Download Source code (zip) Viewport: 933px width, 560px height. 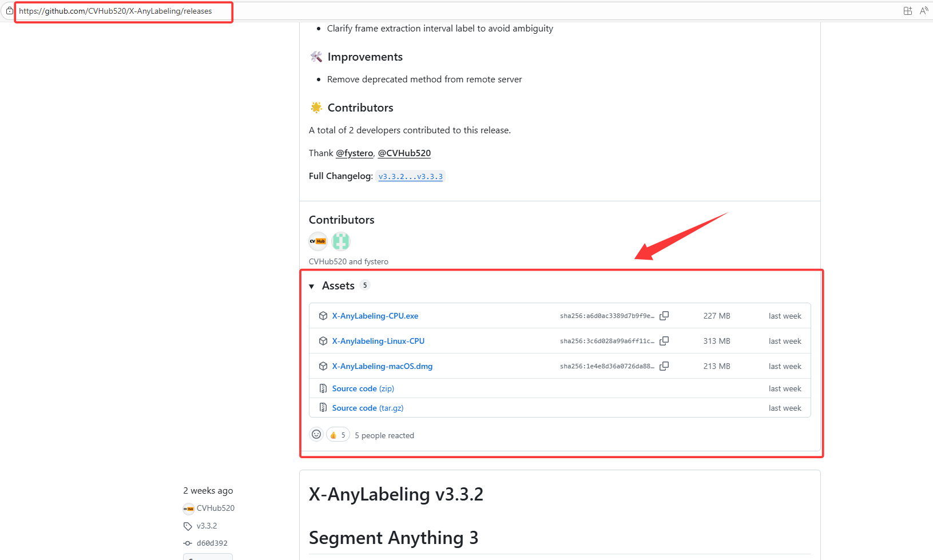coord(363,388)
